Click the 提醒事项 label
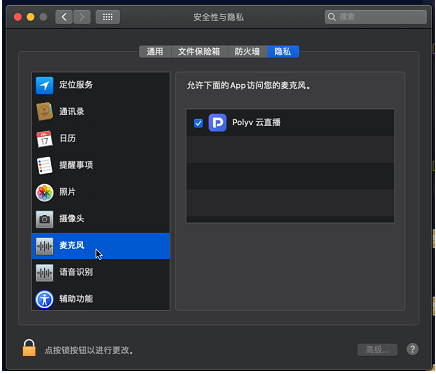This screenshot has height=374, width=436. click(76, 165)
